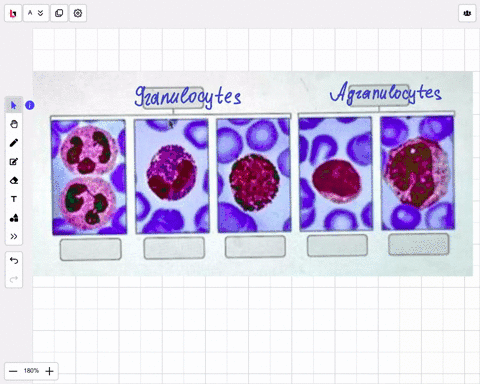
Task: Redo the last action
Action: pos(14,279)
